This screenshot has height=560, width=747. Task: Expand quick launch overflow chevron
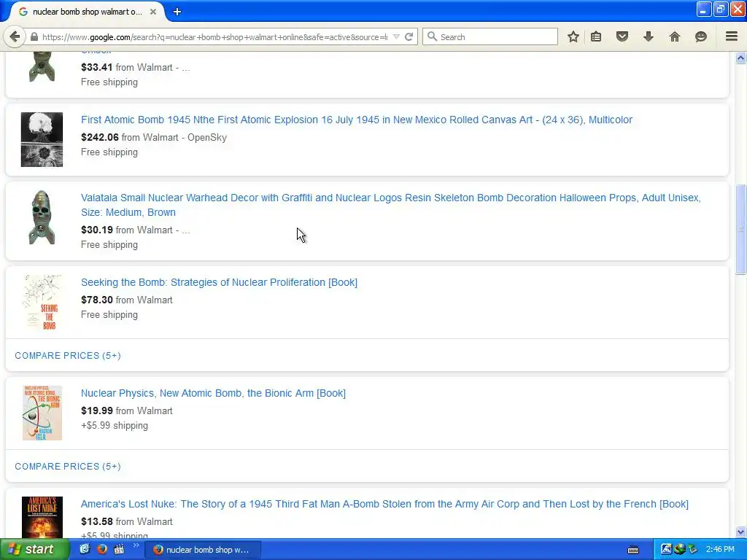click(136, 545)
